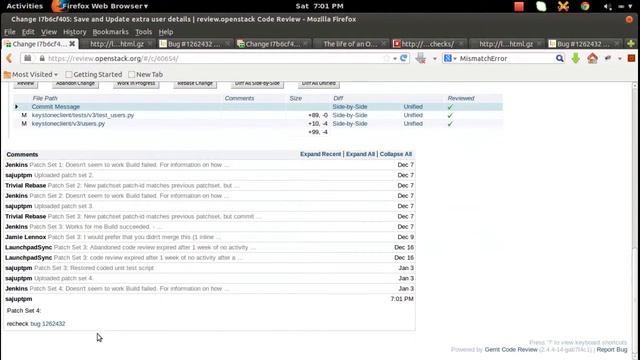Click the Work In Progress button
Viewport: 640px width, 360px height.
[136, 84]
